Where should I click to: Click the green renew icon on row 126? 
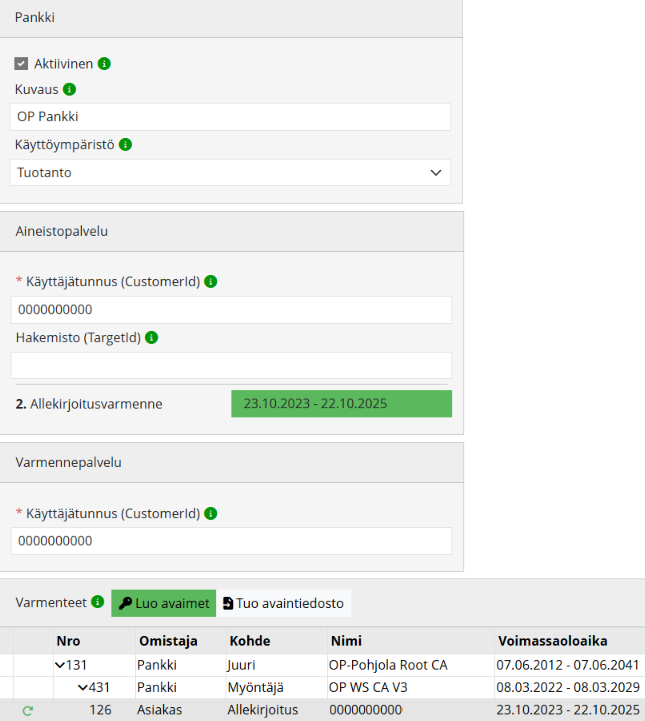coord(27,710)
